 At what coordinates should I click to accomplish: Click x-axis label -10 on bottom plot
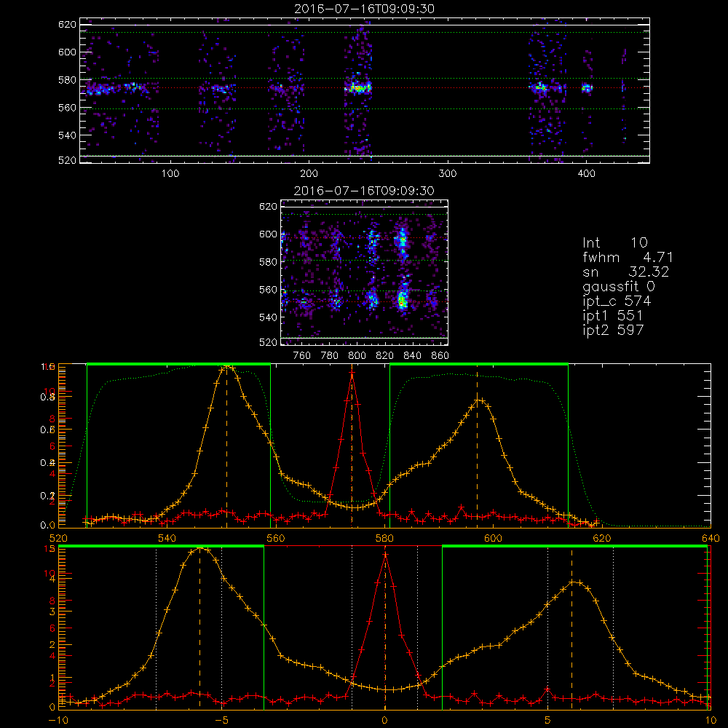pos(58,721)
